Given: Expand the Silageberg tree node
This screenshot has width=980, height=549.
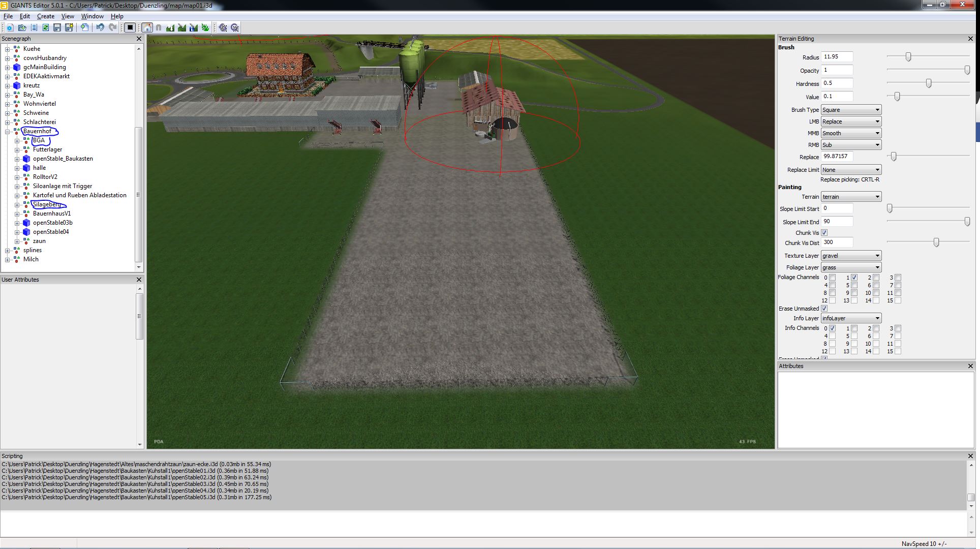Looking at the screenshot, I should pos(17,205).
